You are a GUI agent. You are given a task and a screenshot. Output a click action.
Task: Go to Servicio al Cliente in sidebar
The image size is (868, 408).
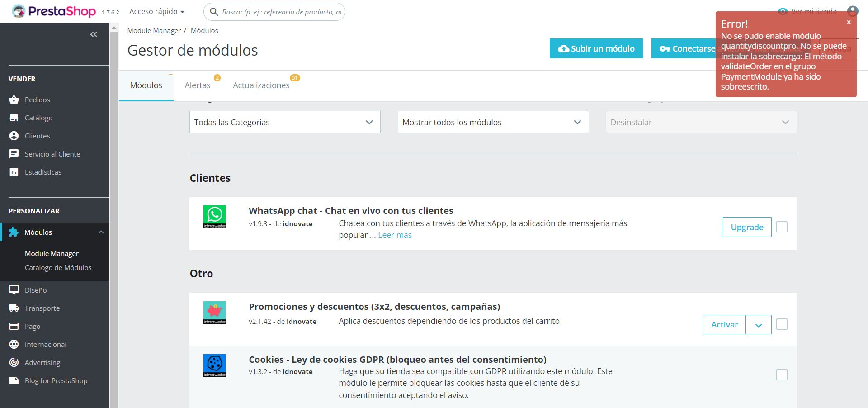click(x=52, y=154)
